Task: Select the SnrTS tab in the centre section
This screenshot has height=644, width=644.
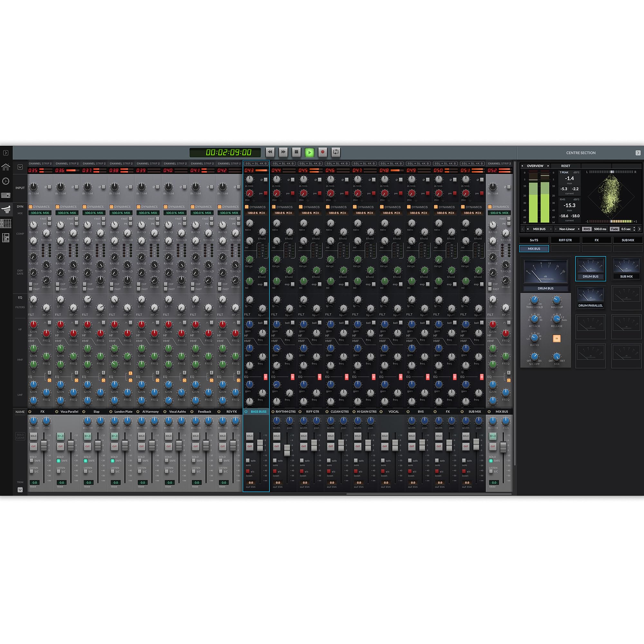Action: coord(534,240)
